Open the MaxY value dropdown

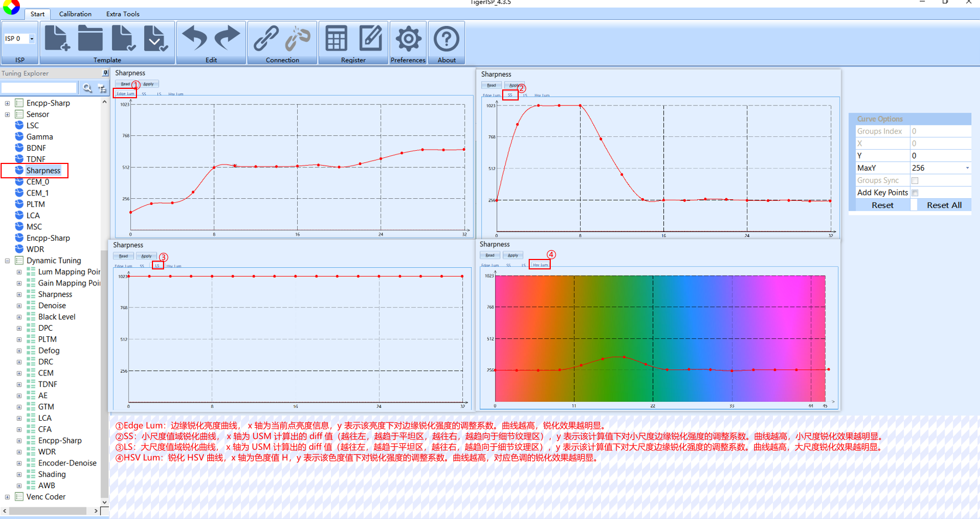pyautogui.click(x=967, y=168)
